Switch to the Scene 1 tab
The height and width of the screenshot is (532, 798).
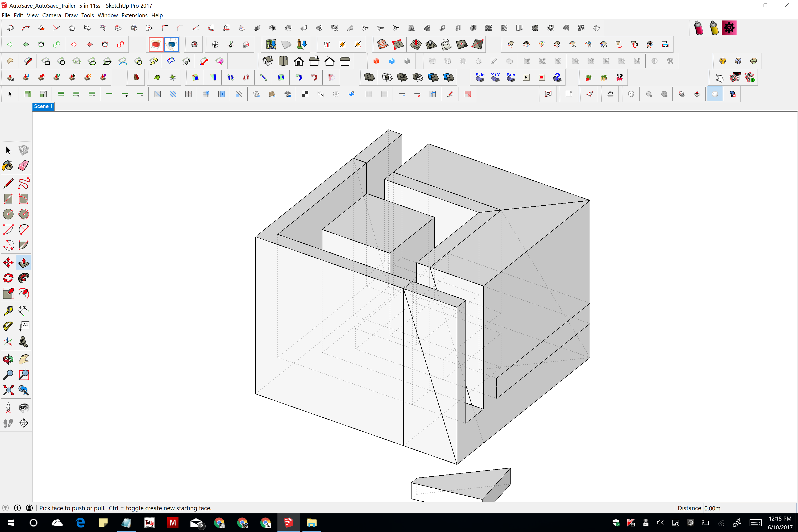pos(43,107)
